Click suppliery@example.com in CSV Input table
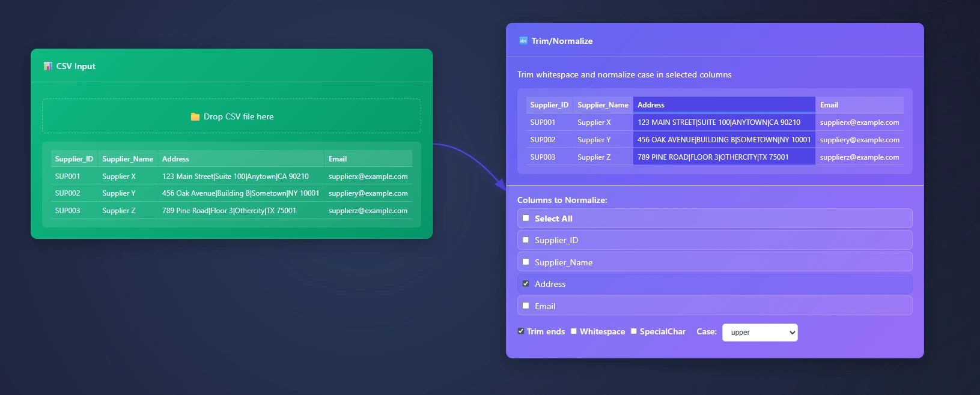The width and height of the screenshot is (980, 395). pos(368,193)
